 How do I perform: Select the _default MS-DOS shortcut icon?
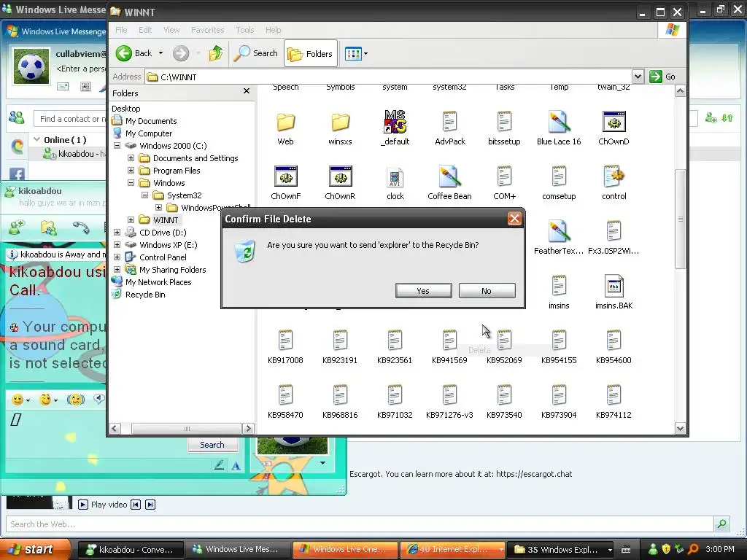pos(395,122)
